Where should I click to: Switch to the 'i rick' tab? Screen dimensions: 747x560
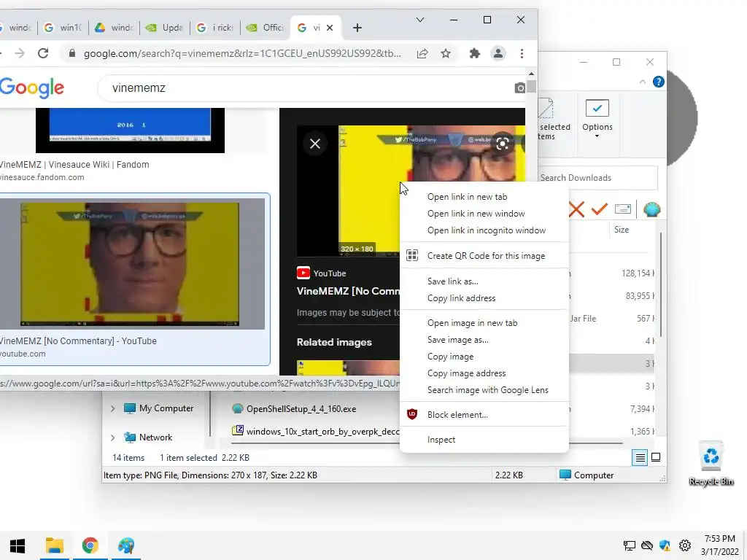(x=215, y=28)
